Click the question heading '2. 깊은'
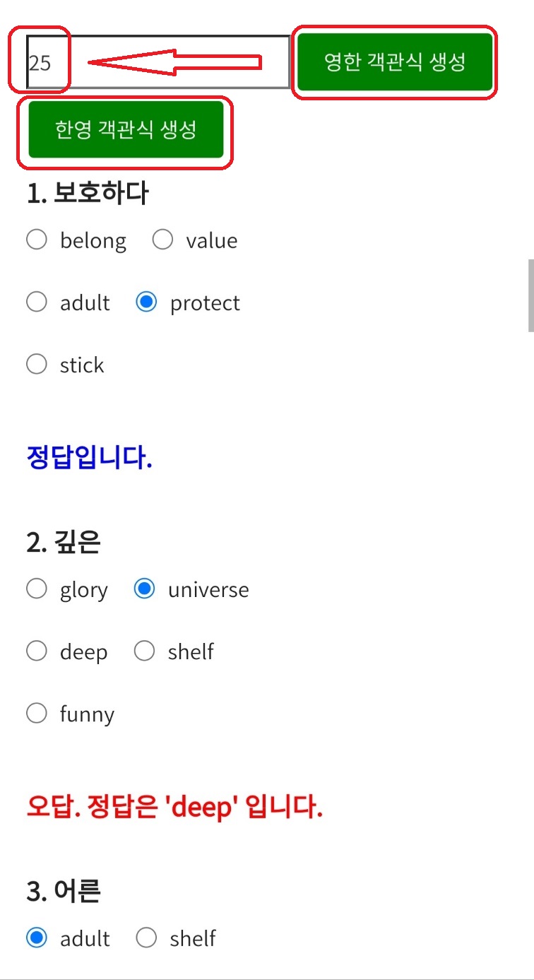This screenshot has height=980, width=534. point(64,542)
